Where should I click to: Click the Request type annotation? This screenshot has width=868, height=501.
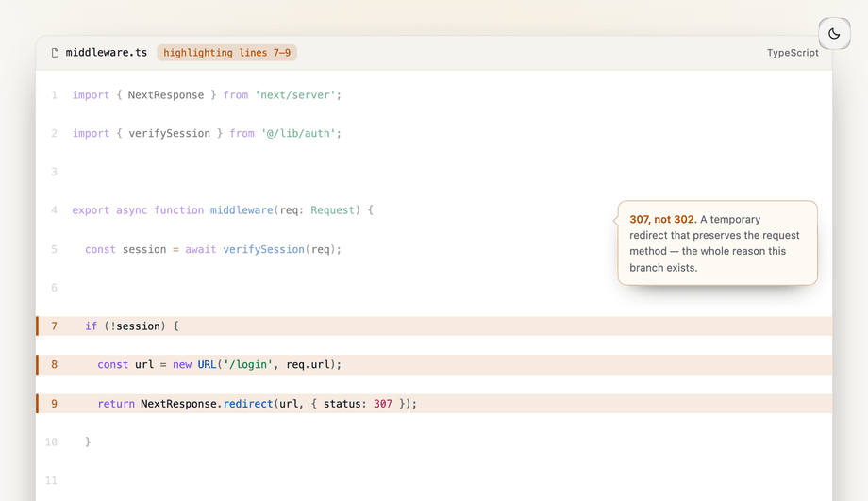[x=333, y=210]
